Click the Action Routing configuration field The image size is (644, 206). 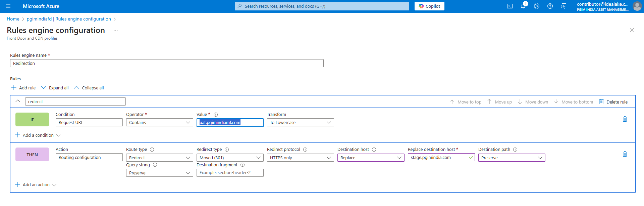(89, 158)
